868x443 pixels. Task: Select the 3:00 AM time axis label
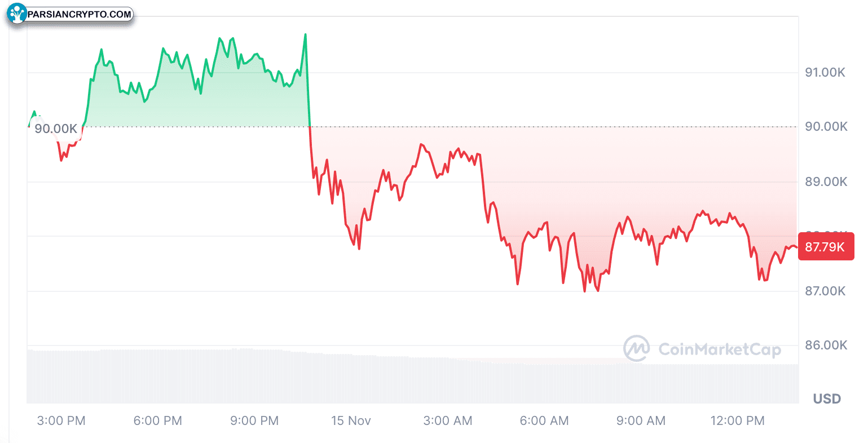tap(448, 420)
